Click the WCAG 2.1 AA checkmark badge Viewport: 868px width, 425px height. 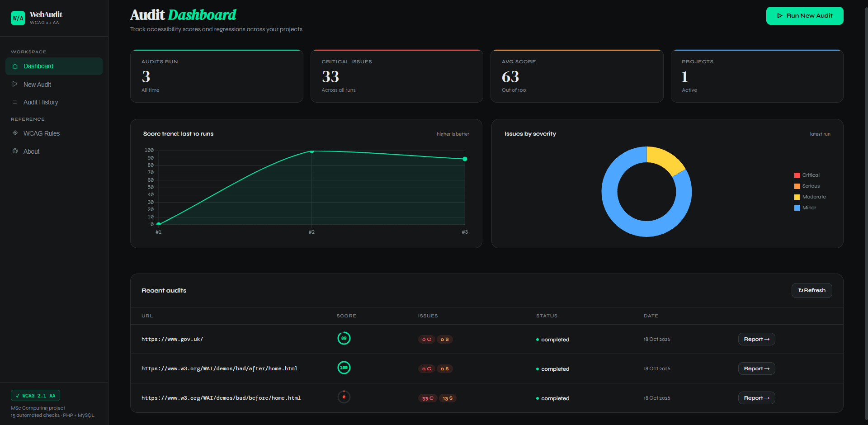[35, 396]
